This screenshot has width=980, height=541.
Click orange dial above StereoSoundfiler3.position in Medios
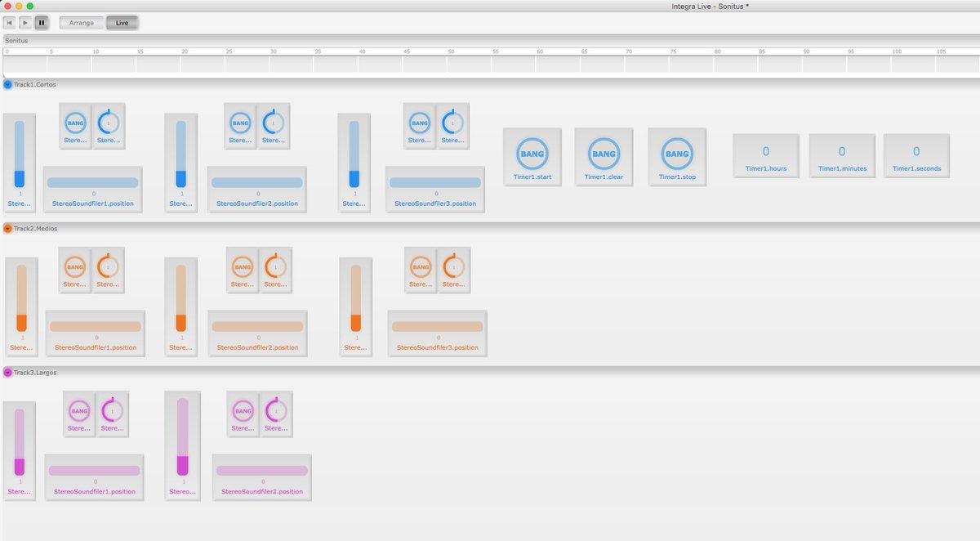pos(453,267)
